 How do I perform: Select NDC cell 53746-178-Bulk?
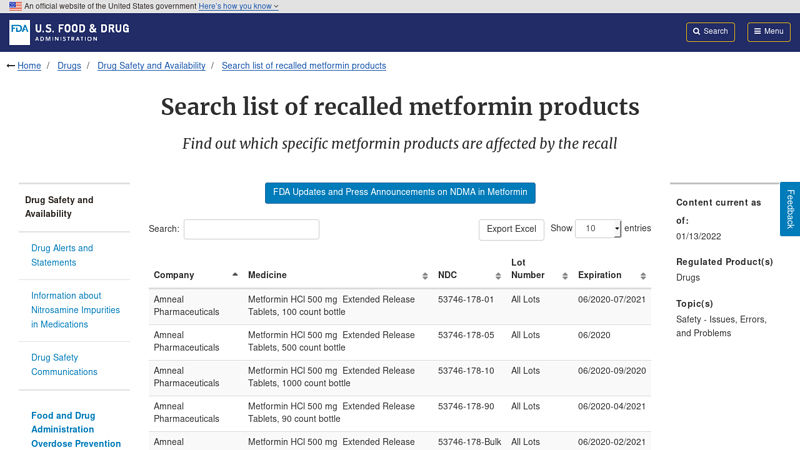[x=469, y=442]
